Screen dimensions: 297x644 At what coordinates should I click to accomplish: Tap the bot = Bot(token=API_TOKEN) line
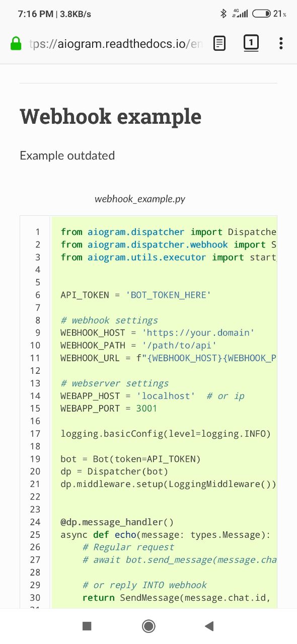(x=130, y=458)
